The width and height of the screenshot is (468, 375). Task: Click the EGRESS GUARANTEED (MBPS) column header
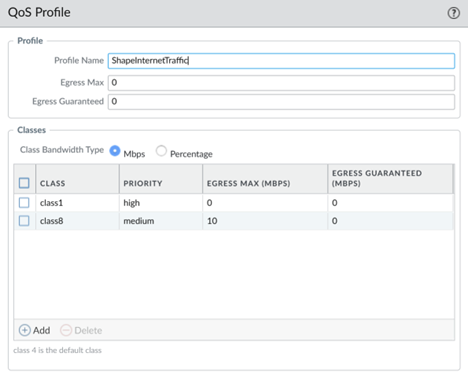point(390,179)
